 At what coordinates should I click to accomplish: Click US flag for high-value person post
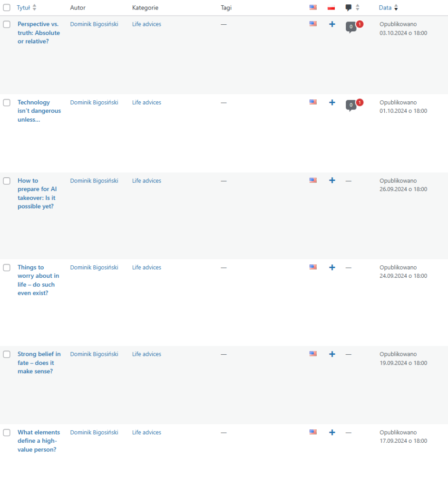[313, 432]
